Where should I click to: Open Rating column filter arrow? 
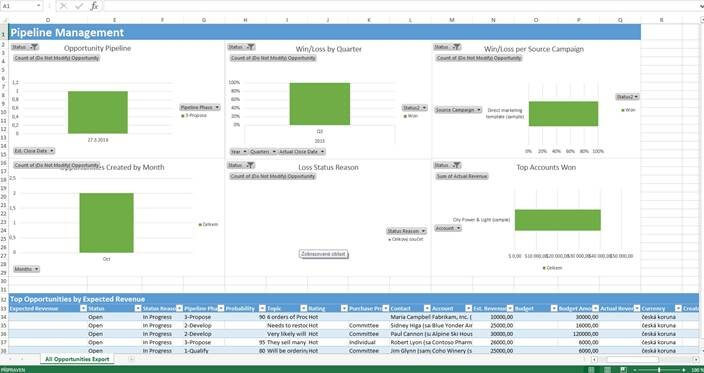tap(344, 309)
